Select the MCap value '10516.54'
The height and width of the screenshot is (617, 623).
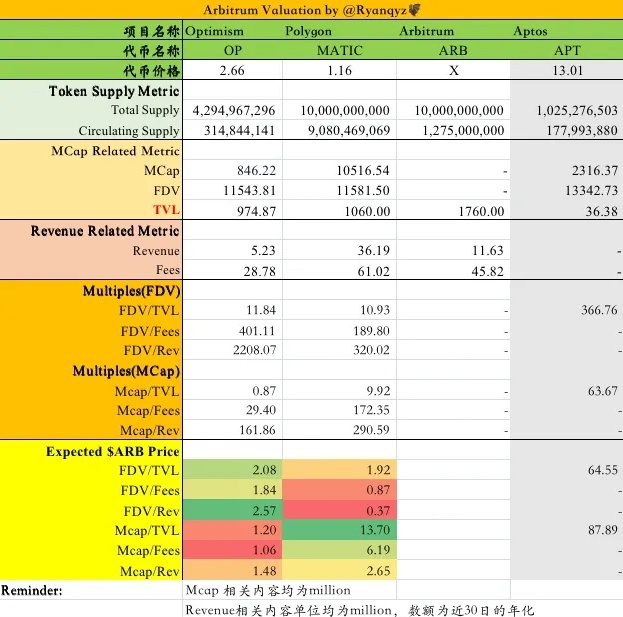point(363,170)
